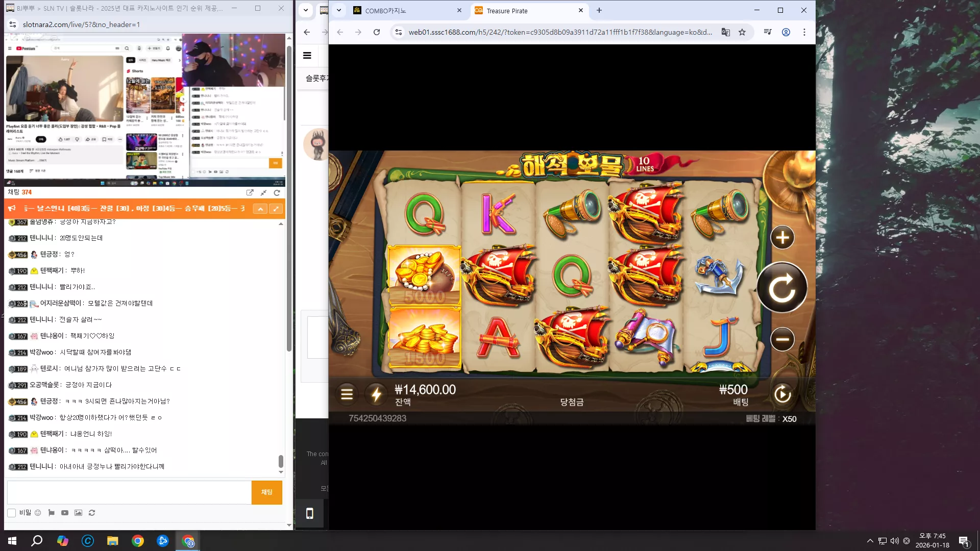Open a new Chrome tab

tap(599, 10)
